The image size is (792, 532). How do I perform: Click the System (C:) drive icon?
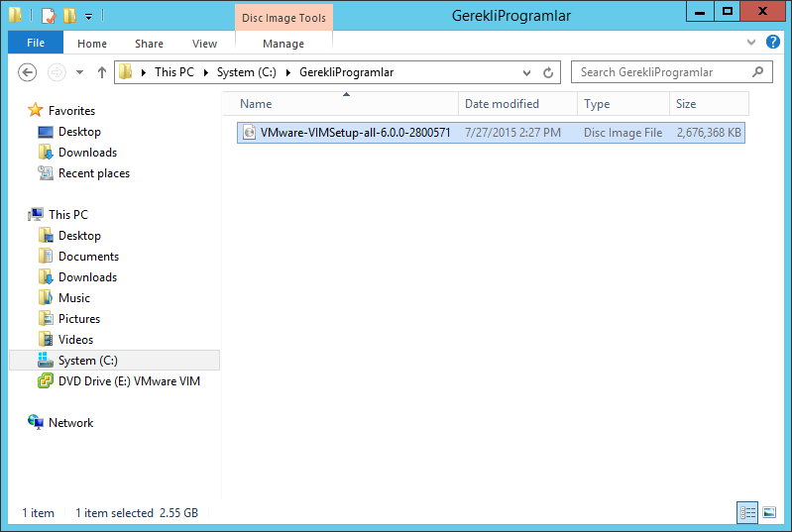pyautogui.click(x=46, y=360)
